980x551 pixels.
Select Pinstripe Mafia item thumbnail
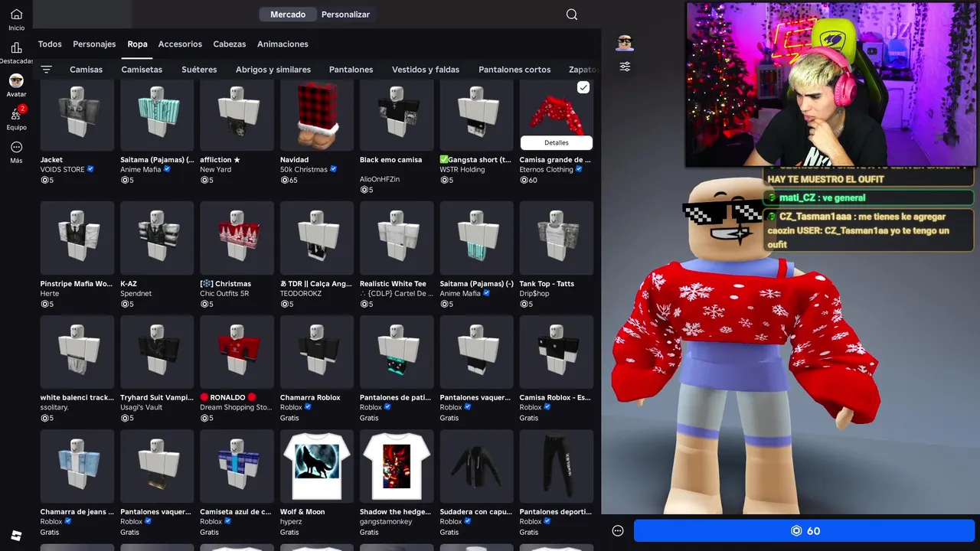tap(77, 238)
